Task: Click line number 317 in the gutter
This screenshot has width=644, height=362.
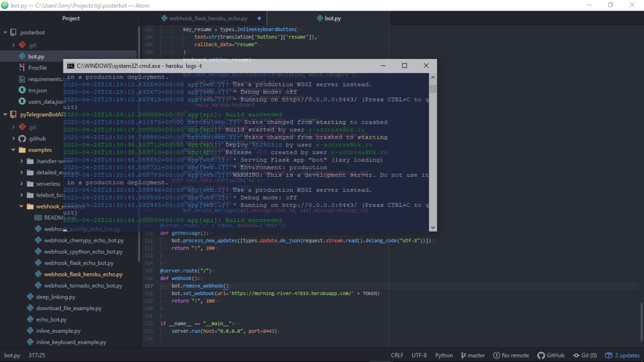Action: 149,285
